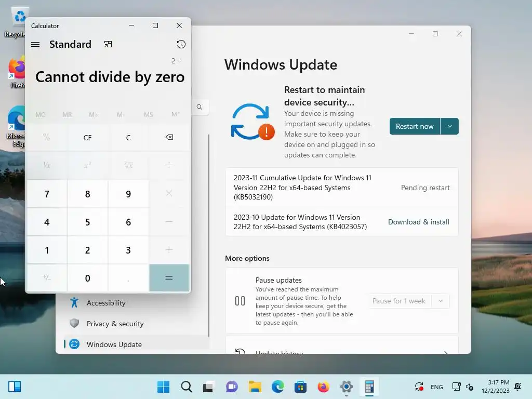Click Windows Update restart tray icon

[x=419, y=387]
